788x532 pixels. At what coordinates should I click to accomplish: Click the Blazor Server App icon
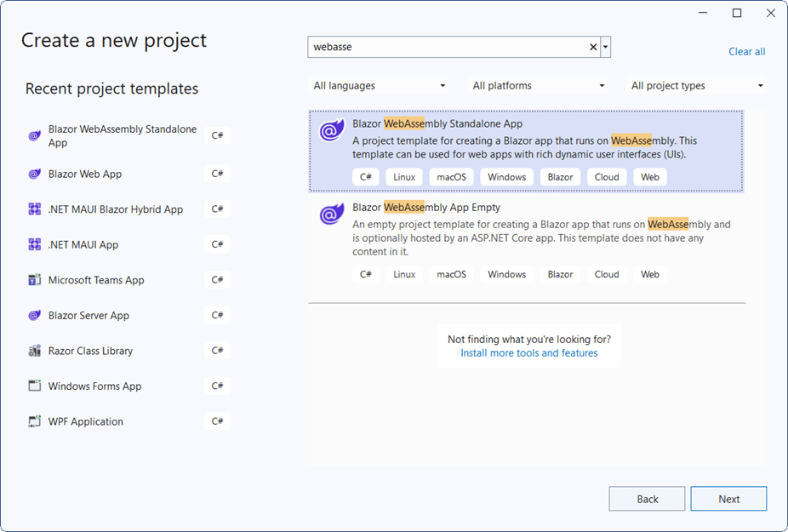pyautogui.click(x=34, y=315)
